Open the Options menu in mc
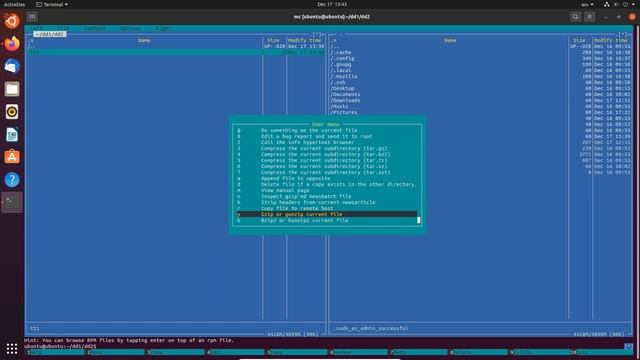Viewport: 640px width, 360px height. (131, 29)
